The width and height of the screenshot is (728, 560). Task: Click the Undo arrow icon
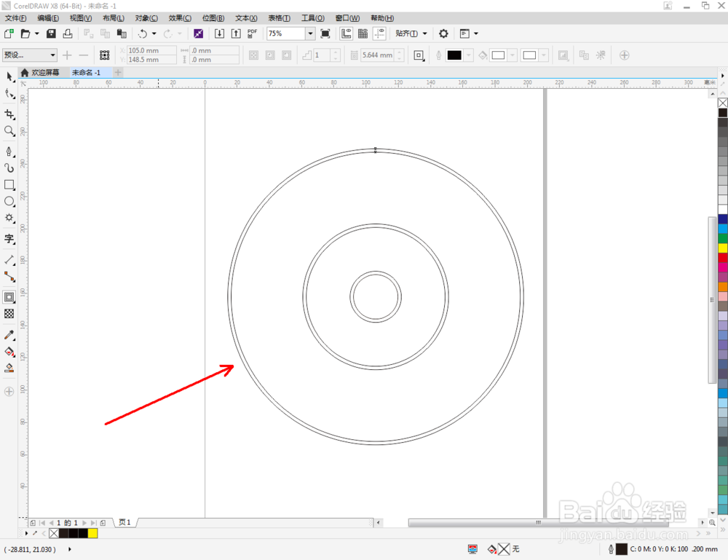[x=143, y=33]
